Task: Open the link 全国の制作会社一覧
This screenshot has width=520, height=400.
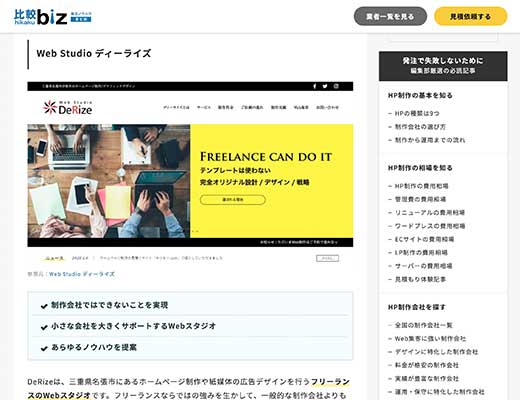Action: [x=423, y=325]
